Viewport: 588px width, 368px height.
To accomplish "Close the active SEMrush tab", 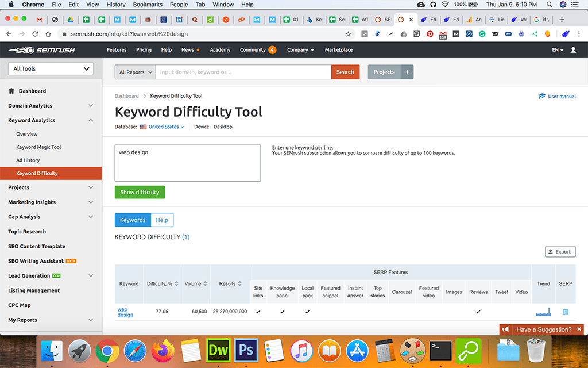I will [411, 20].
